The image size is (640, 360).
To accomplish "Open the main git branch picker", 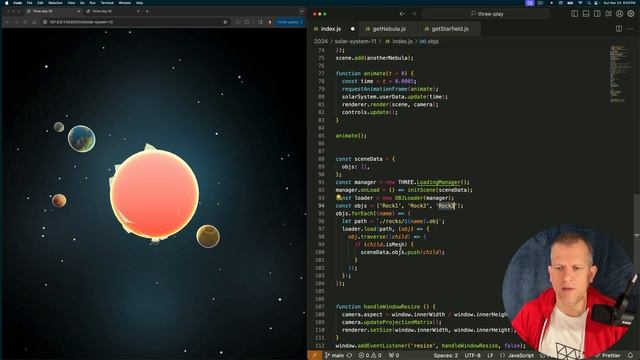I will pos(335,356).
